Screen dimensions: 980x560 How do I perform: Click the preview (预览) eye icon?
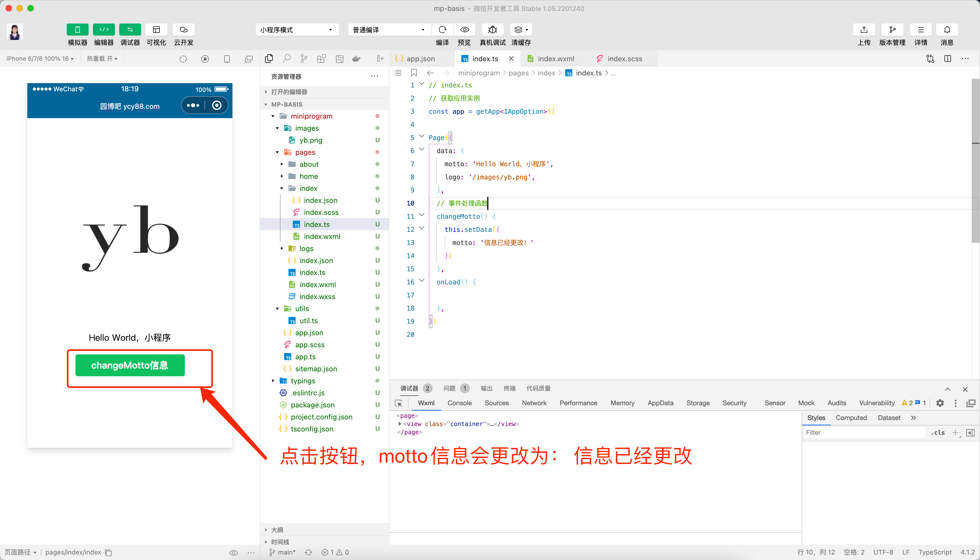[465, 30]
